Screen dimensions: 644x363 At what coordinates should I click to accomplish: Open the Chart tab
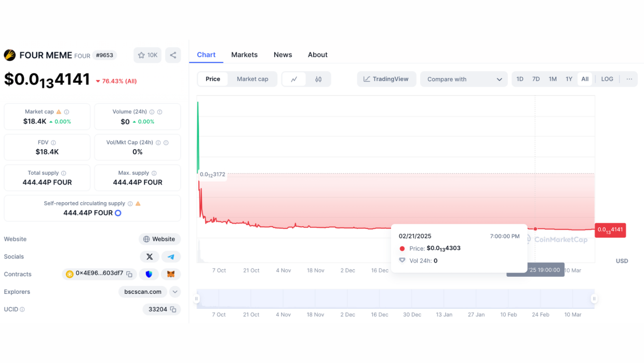[x=206, y=55]
